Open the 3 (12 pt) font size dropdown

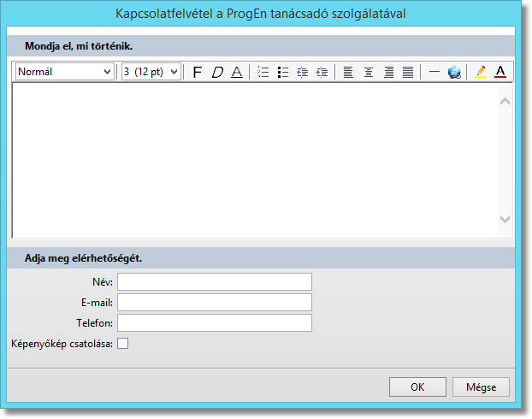pyautogui.click(x=151, y=72)
